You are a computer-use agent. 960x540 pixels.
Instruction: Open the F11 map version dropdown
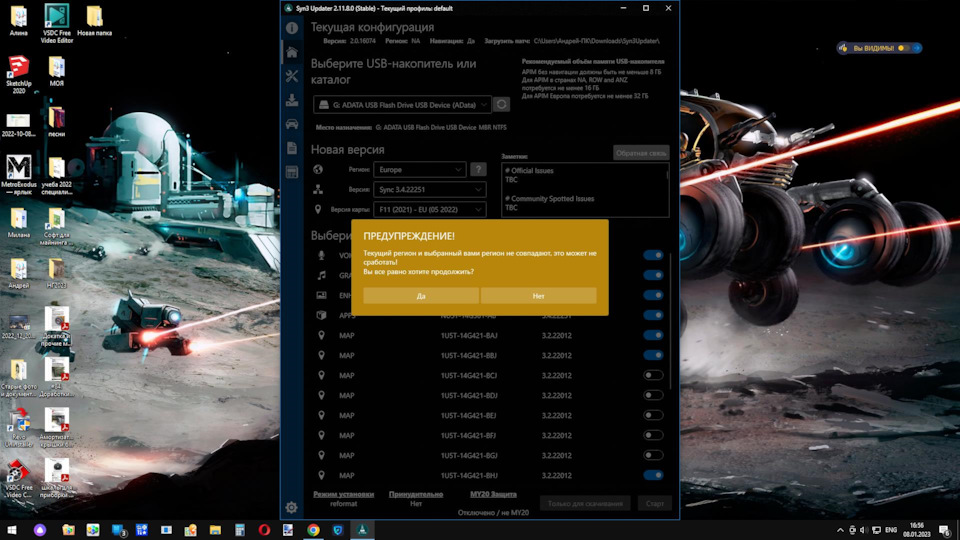click(430, 209)
